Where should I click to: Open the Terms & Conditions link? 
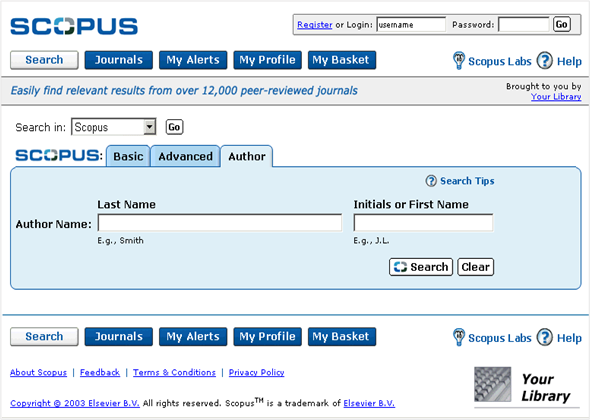[x=174, y=372]
